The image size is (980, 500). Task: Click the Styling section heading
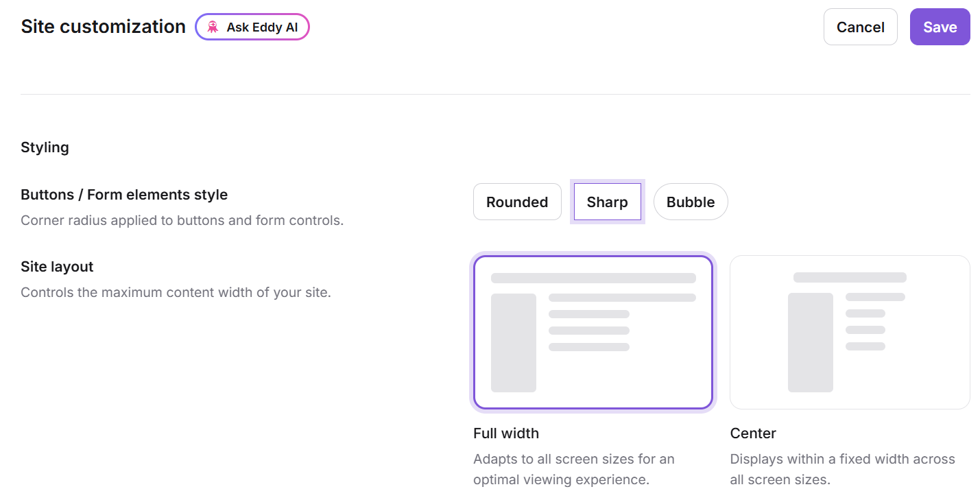pos(45,147)
